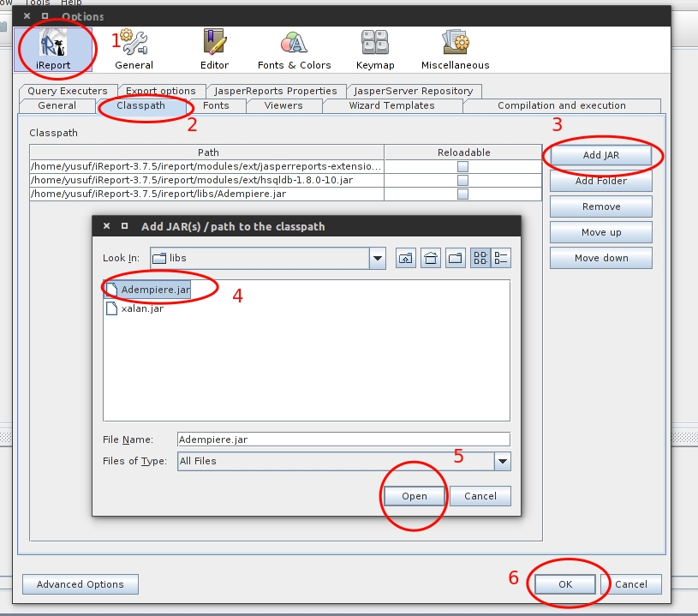The width and height of the screenshot is (698, 616).
Task: Switch to Query Executers tab
Action: tap(68, 91)
